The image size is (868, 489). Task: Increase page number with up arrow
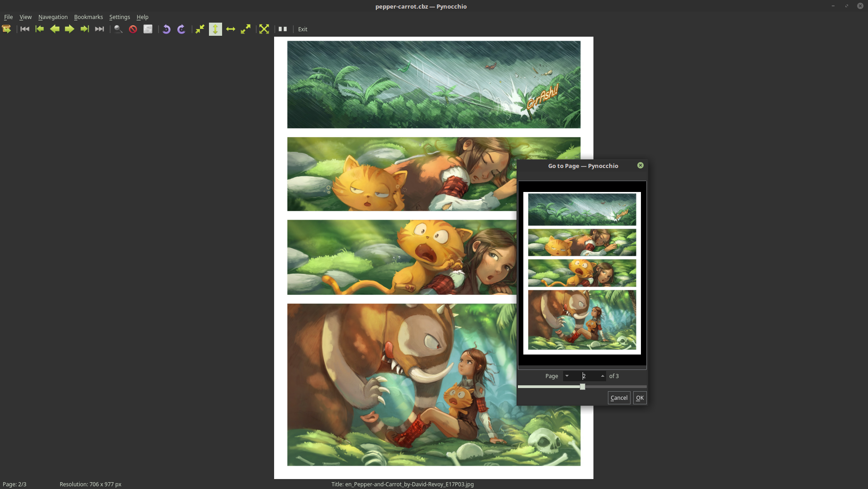(602, 376)
